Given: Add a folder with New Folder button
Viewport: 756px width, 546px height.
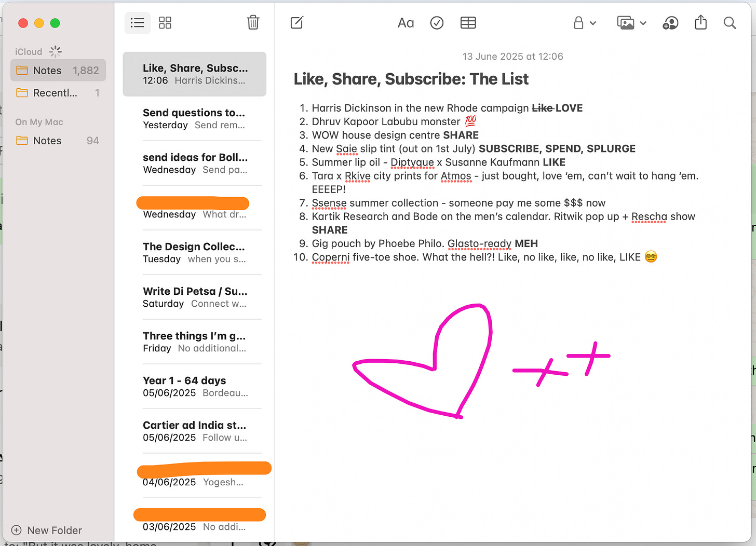Looking at the screenshot, I should click(47, 530).
